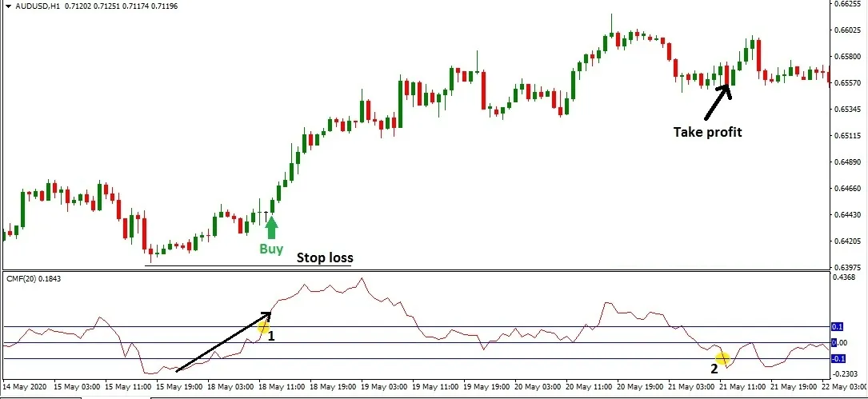
Task: Click the 18 May 11:00 time label
Action: click(x=282, y=385)
